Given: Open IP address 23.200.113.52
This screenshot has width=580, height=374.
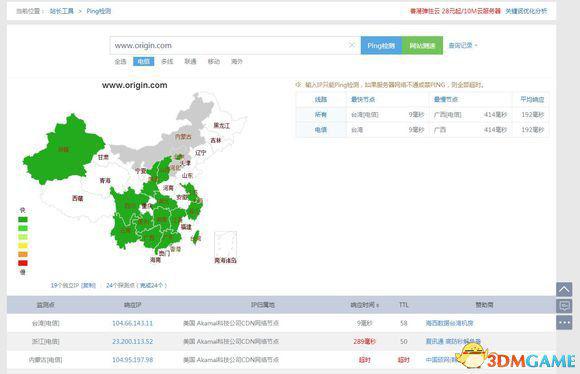Looking at the screenshot, I should 132,341.
